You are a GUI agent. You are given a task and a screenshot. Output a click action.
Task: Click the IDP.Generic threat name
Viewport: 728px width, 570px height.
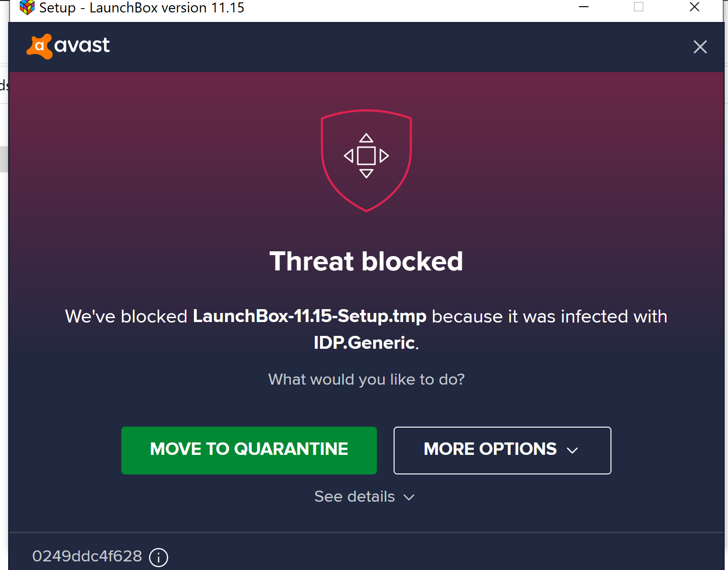(364, 343)
